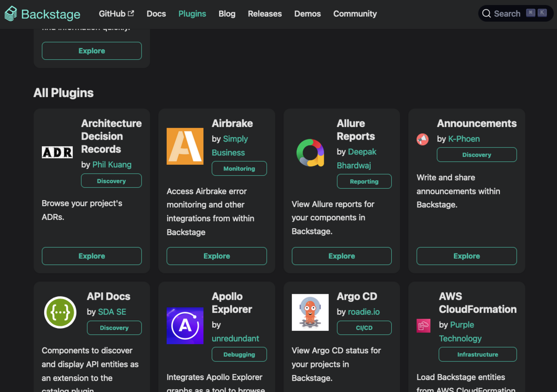Click the Architecture Decision Records title
557x392 pixels.
point(111,136)
